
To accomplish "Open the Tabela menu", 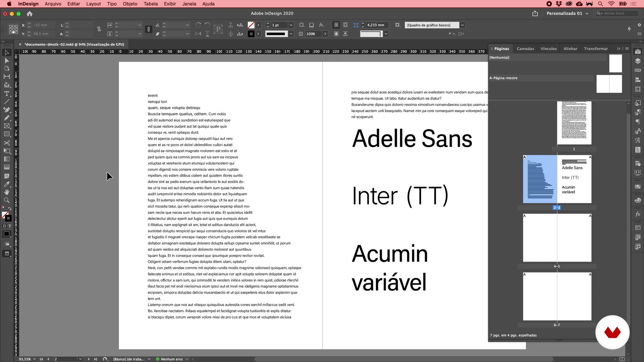I will (151, 4).
